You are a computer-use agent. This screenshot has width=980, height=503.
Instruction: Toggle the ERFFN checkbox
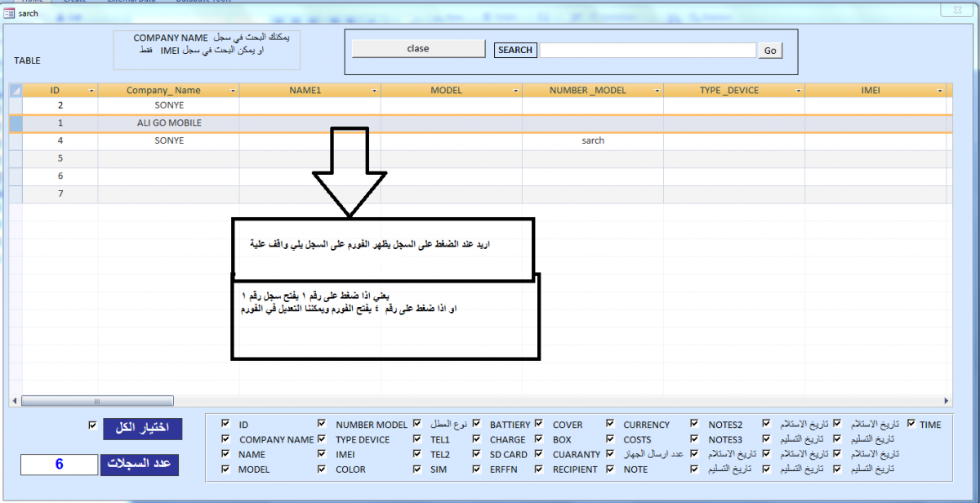[x=477, y=470]
